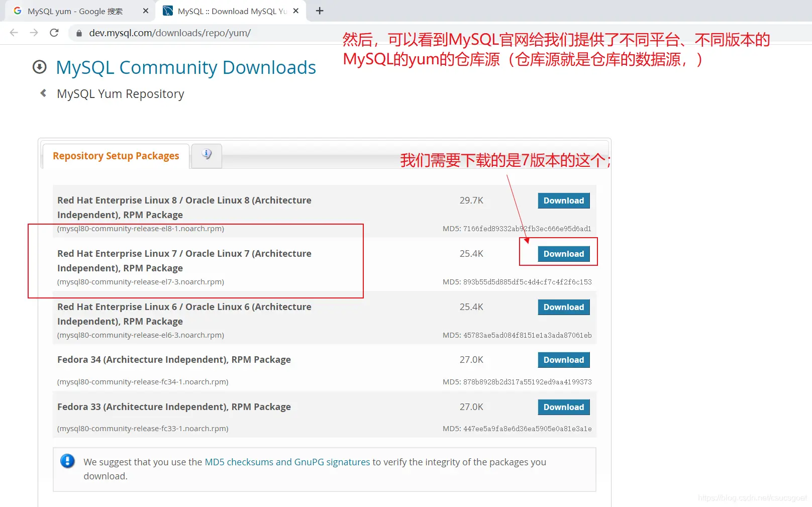Click the Red Hat Enterprise Linux 7 package title
This screenshot has width=812, height=507.
click(x=184, y=261)
